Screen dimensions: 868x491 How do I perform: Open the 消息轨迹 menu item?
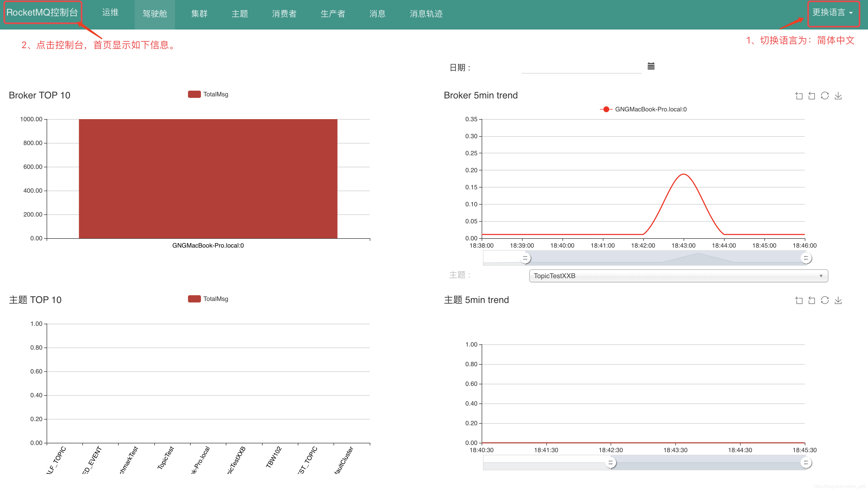click(x=426, y=14)
